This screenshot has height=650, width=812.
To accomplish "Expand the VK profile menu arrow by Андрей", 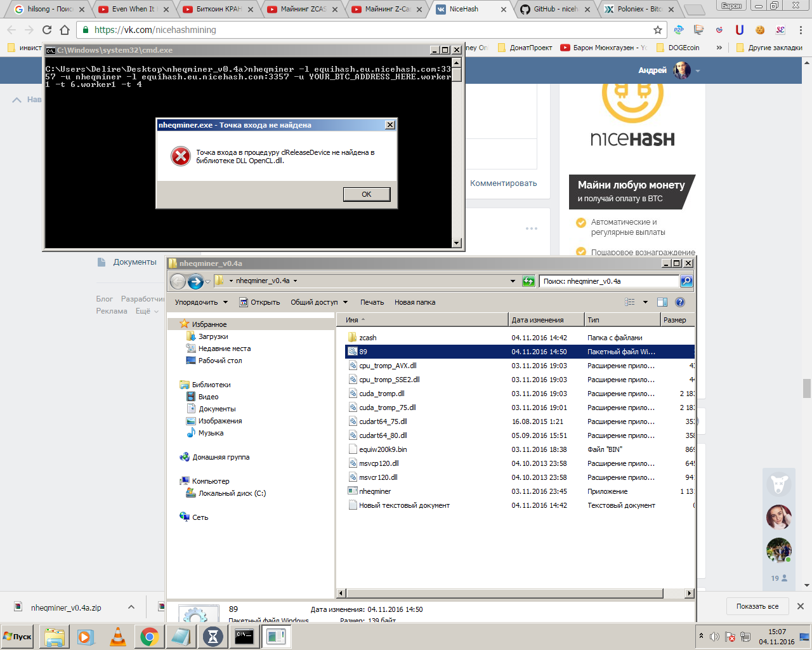I will [698, 71].
